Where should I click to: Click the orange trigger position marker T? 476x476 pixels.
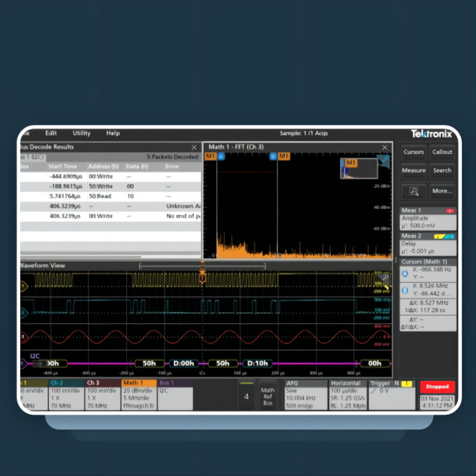tap(202, 277)
